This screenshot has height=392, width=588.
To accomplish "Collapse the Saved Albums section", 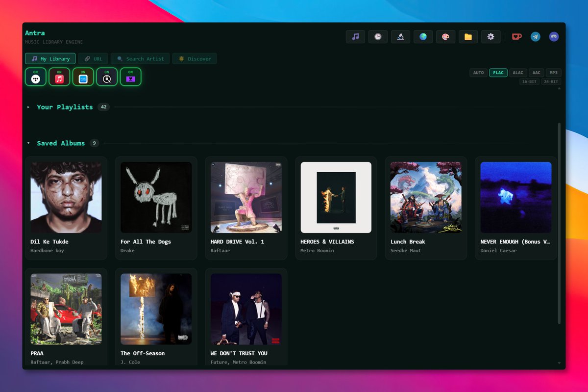I will 28,143.
